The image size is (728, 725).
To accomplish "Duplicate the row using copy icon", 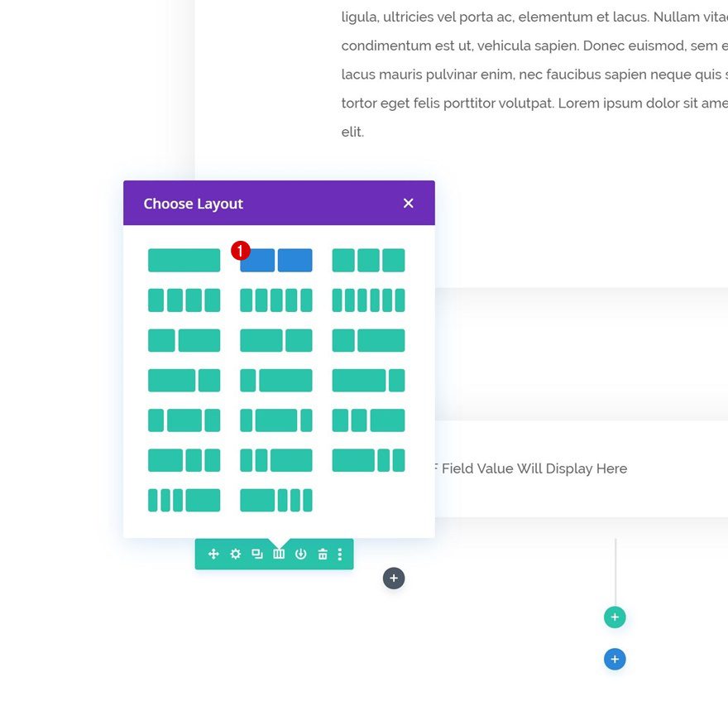I will 256,554.
